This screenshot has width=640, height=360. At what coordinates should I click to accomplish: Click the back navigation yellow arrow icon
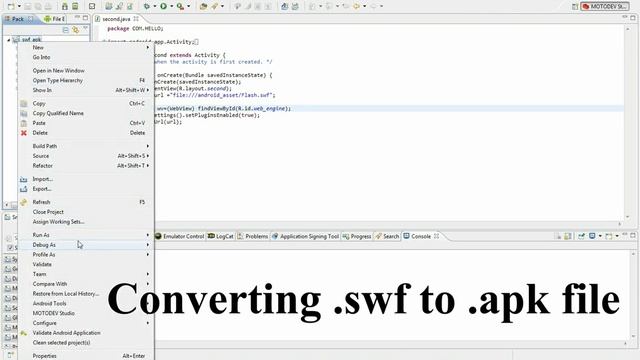tap(356, 6)
